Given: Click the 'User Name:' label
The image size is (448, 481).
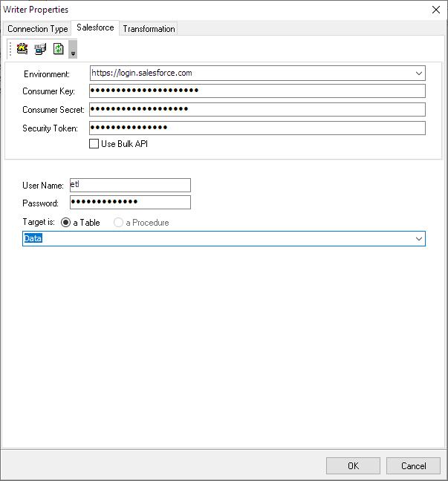Looking at the screenshot, I should (x=43, y=186).
